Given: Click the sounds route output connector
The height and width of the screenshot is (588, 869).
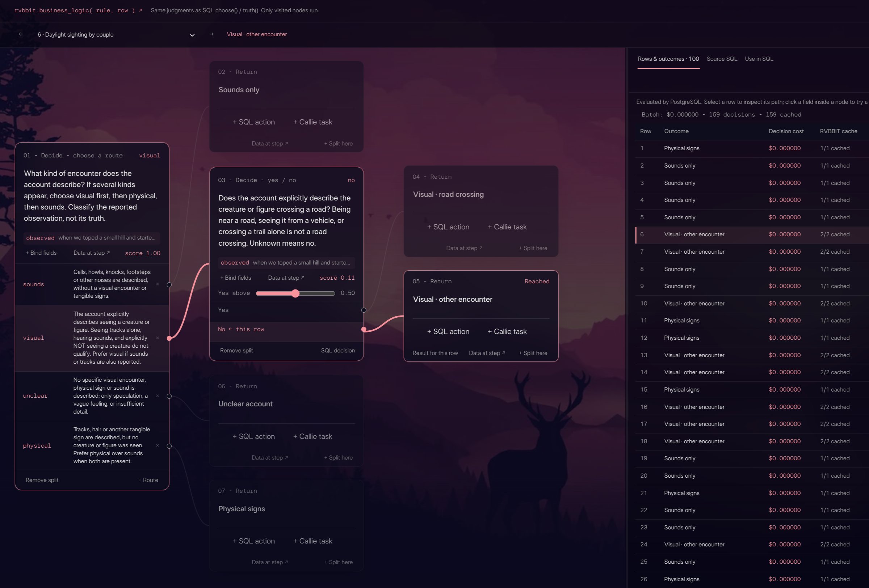Looking at the screenshot, I should (x=169, y=285).
